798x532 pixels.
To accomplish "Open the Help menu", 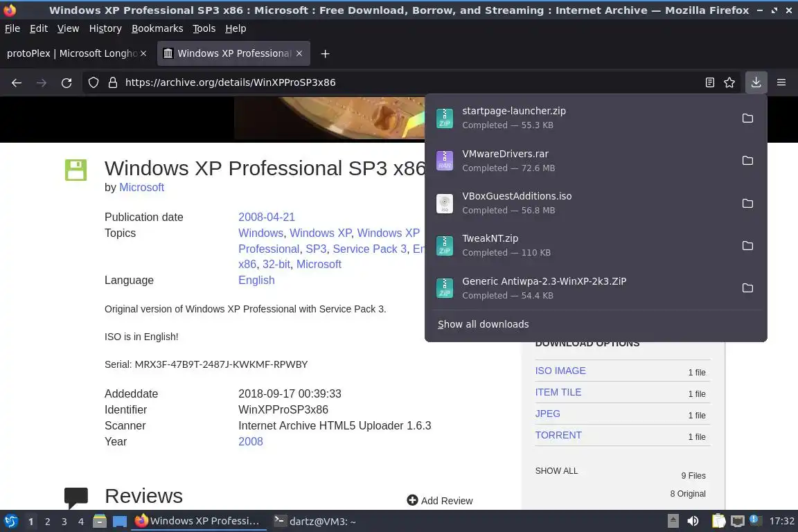I will (236, 28).
